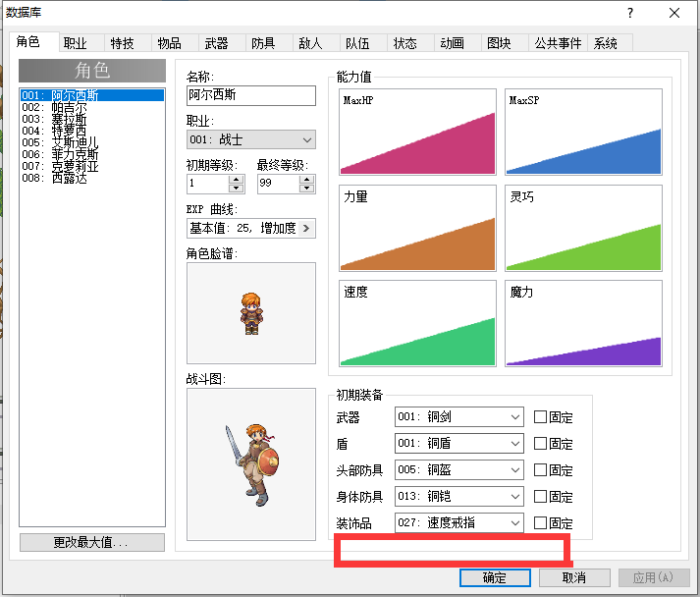The width and height of the screenshot is (700, 597).
Task: Open the 盾 dropdown showing 铜盾
Action: (458, 444)
